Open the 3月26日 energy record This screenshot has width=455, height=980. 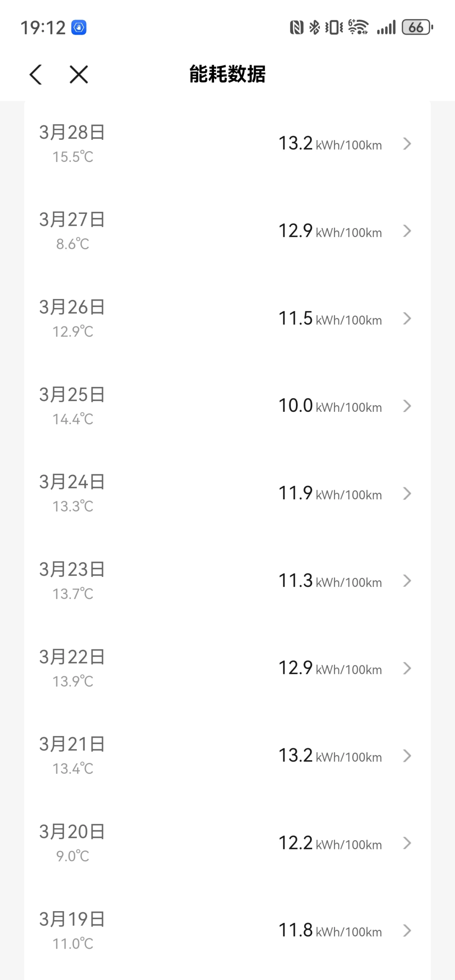click(x=227, y=318)
